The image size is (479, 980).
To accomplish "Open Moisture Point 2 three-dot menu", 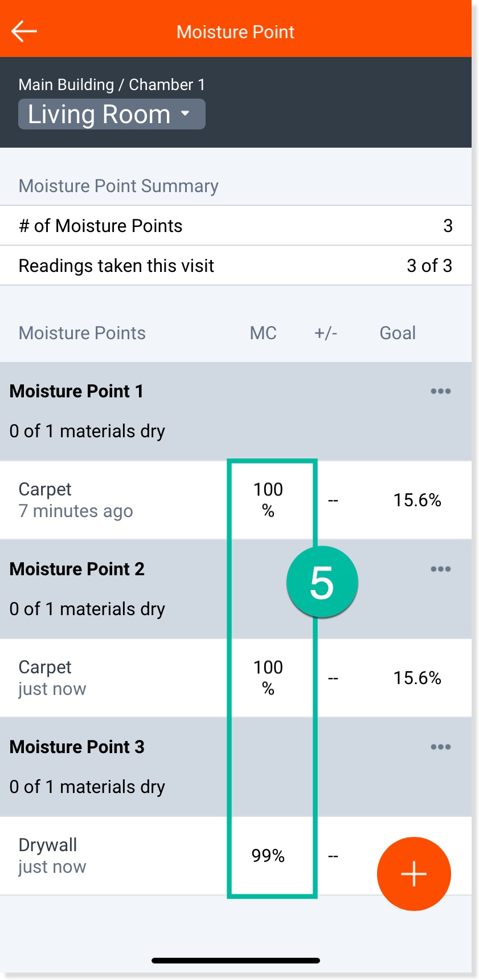I will point(440,569).
